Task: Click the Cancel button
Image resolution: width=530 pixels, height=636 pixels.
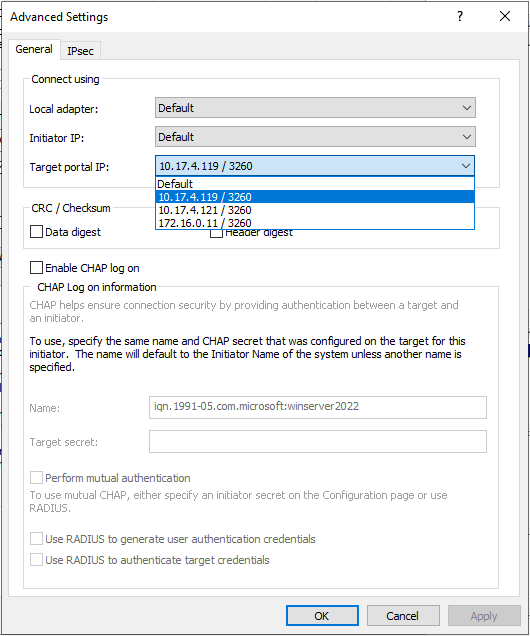Action: coord(403,616)
